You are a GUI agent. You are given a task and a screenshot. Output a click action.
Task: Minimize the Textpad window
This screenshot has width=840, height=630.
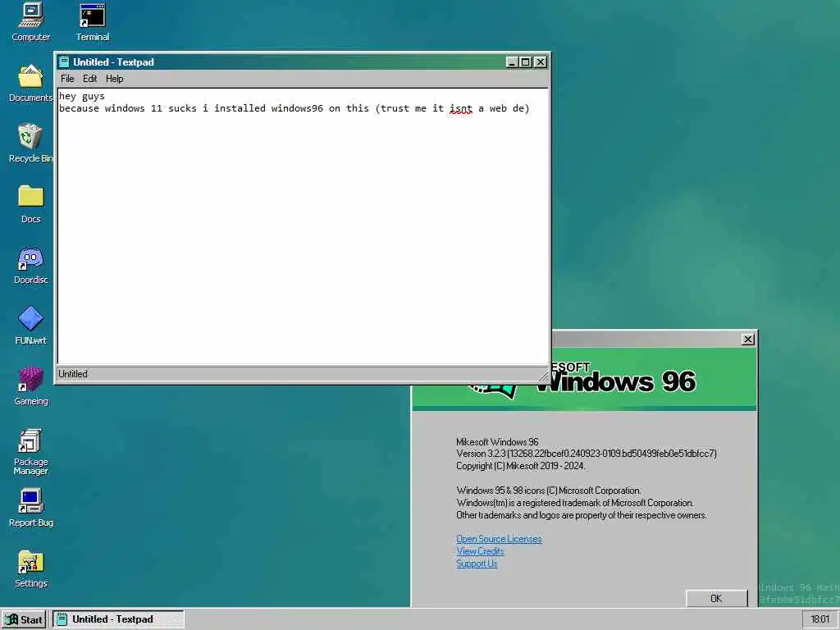click(x=512, y=62)
